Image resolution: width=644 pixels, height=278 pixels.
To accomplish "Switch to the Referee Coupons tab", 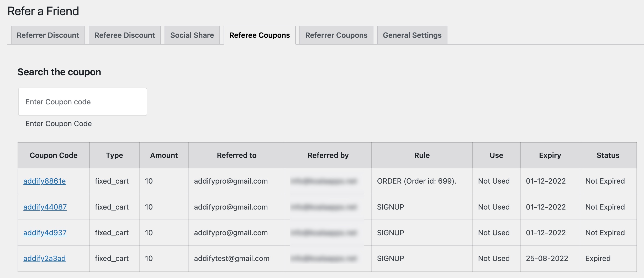I will [259, 35].
